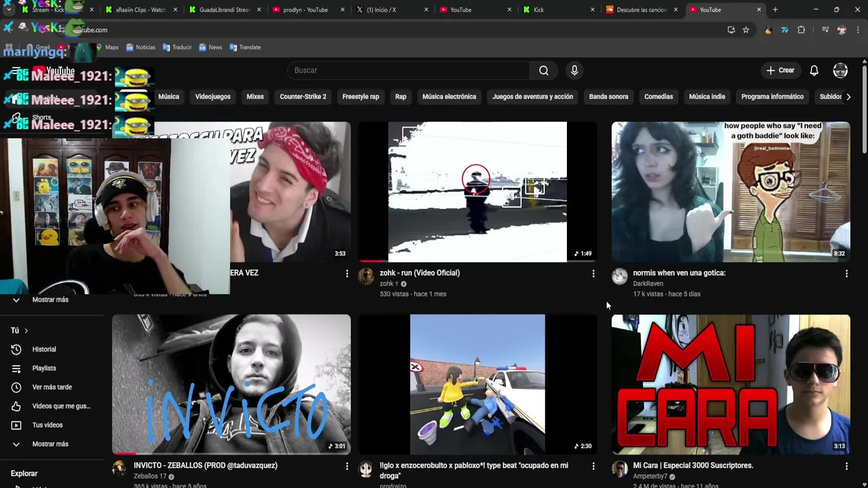This screenshot has width=868, height=488.
Task: Open options menu for zohk - run video
Action: pyautogui.click(x=593, y=274)
